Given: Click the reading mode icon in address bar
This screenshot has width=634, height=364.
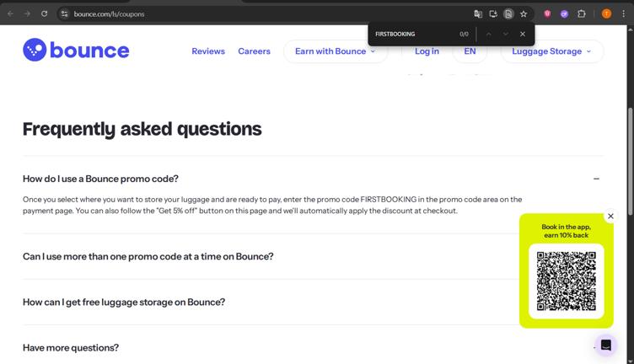Looking at the screenshot, I should click(x=508, y=14).
